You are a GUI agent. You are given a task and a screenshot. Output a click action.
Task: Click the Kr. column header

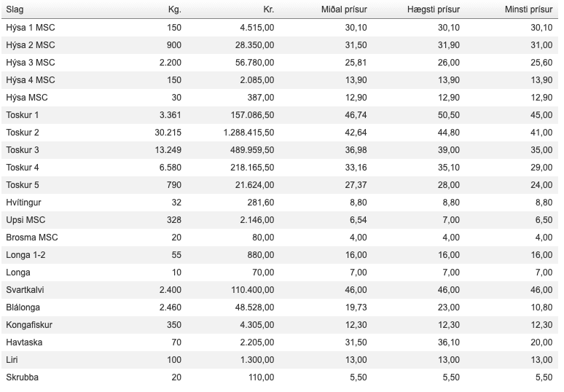(268, 9)
